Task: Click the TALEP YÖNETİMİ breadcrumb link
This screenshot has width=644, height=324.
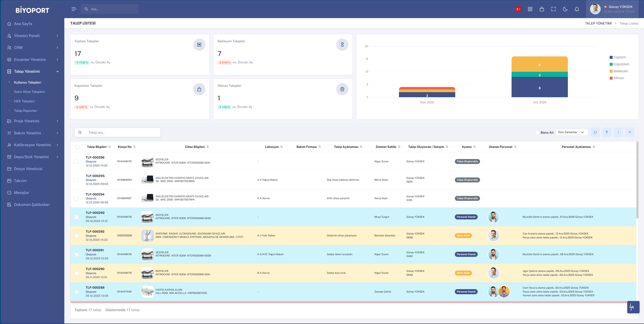Action: click(x=598, y=23)
